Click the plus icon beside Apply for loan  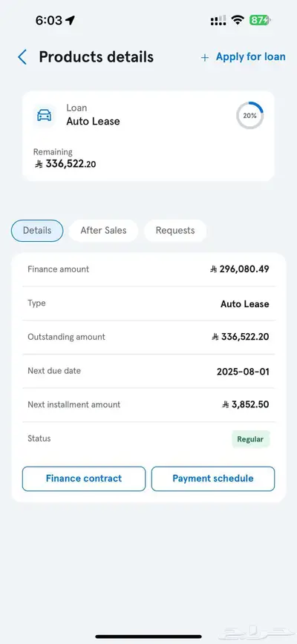click(205, 58)
